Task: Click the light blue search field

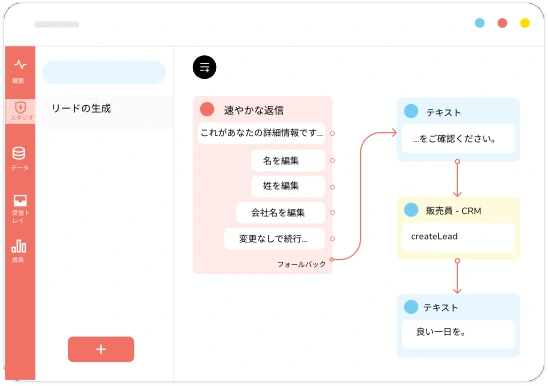Action: pyautogui.click(x=104, y=72)
